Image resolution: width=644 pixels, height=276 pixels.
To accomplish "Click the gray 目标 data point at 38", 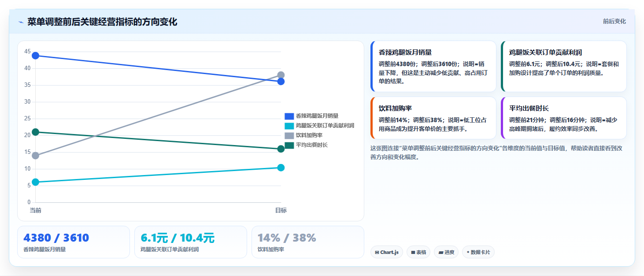I will [x=281, y=75].
